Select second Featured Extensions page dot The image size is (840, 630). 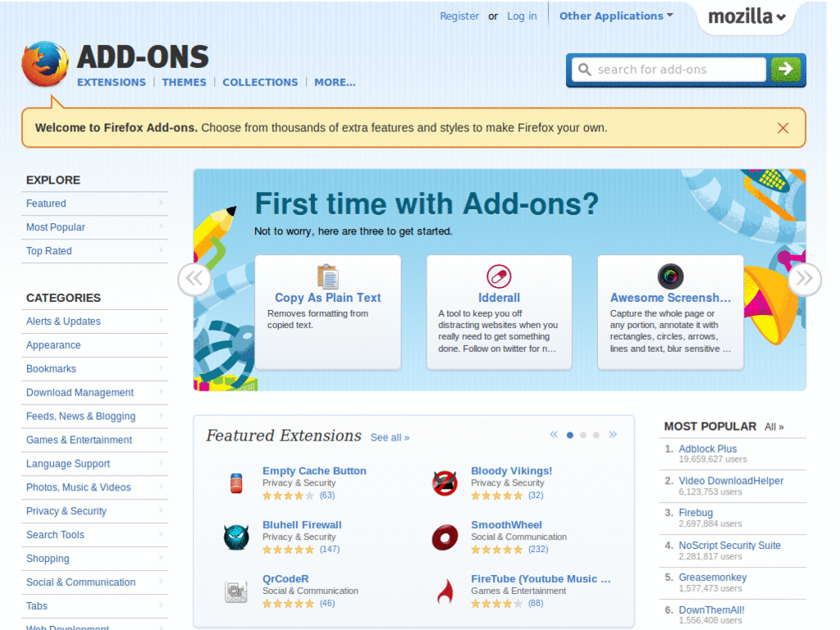[x=583, y=435]
